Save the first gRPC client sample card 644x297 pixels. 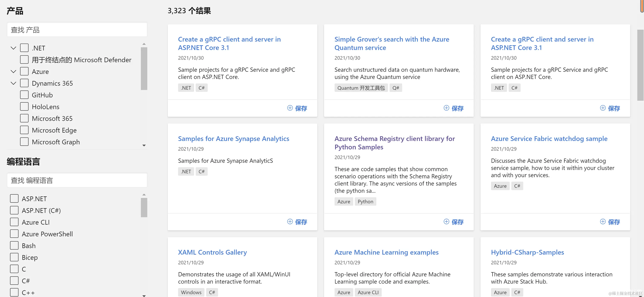tap(297, 108)
